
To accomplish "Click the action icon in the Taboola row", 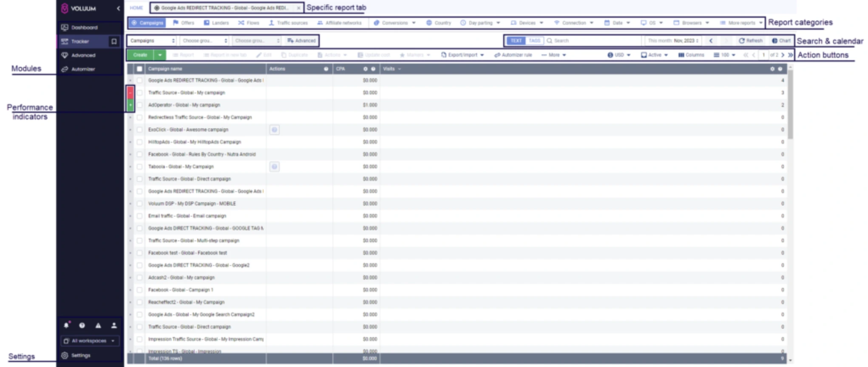I will coord(275,167).
